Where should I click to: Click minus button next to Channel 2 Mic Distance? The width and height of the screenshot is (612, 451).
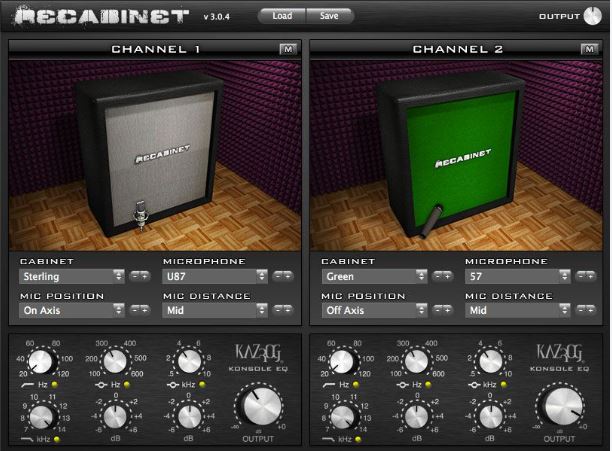coord(581,310)
